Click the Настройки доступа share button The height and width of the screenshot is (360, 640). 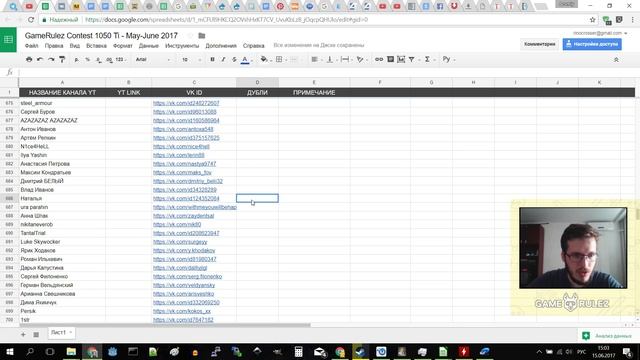click(x=592, y=44)
